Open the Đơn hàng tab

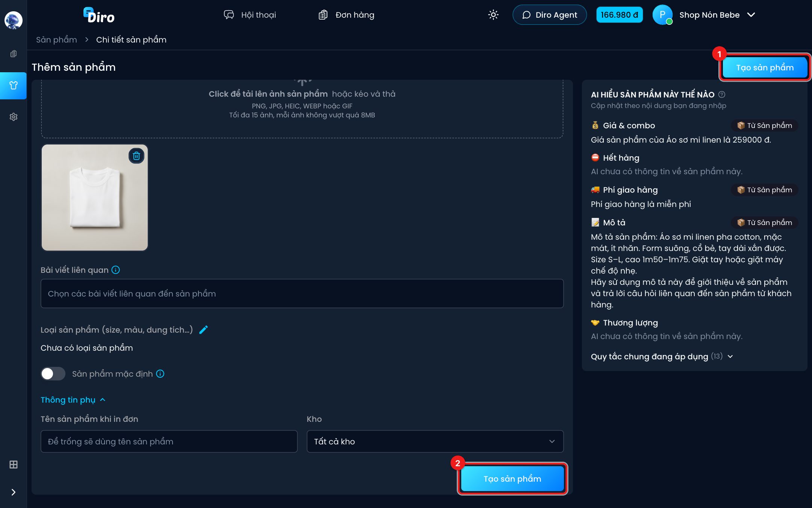346,15
